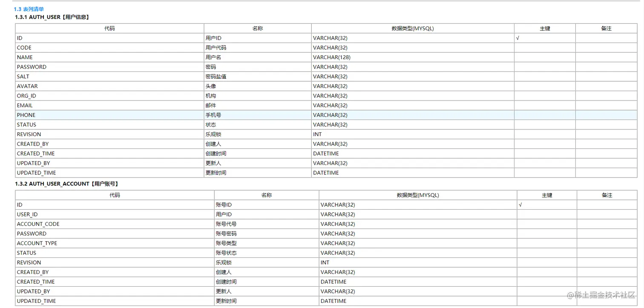The width and height of the screenshot is (644, 308).
Task: Click the '账号类型' name cell
Action: coord(267,243)
